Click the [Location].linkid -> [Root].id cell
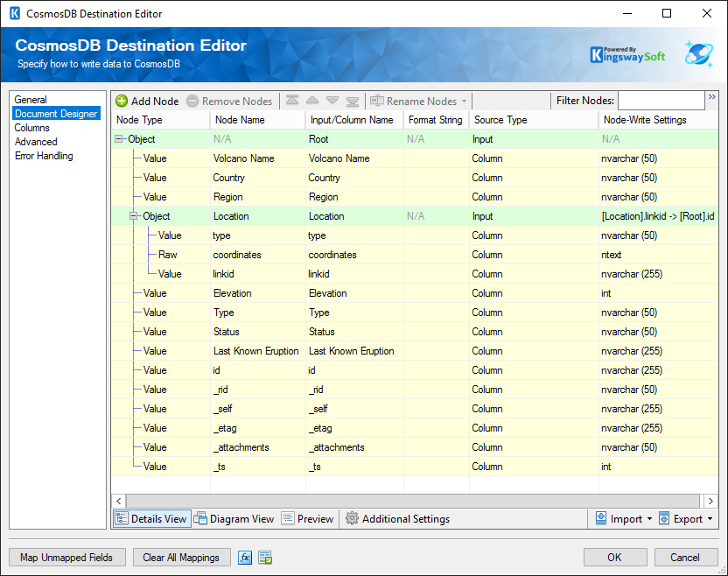 (x=658, y=216)
